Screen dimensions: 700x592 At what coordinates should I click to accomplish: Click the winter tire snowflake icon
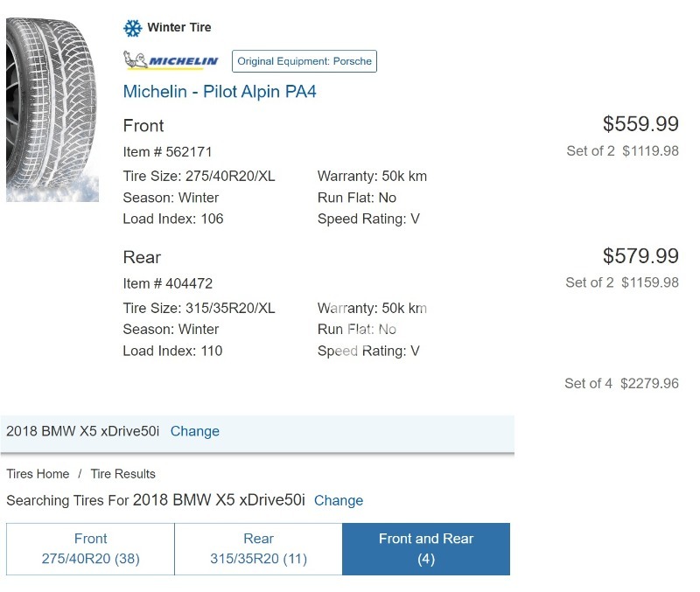click(132, 28)
